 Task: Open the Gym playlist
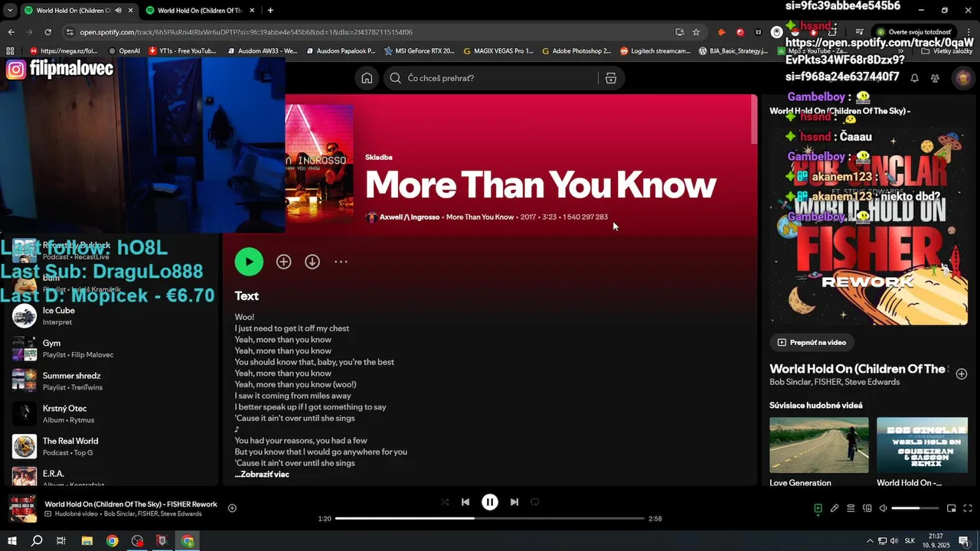[x=111, y=348]
